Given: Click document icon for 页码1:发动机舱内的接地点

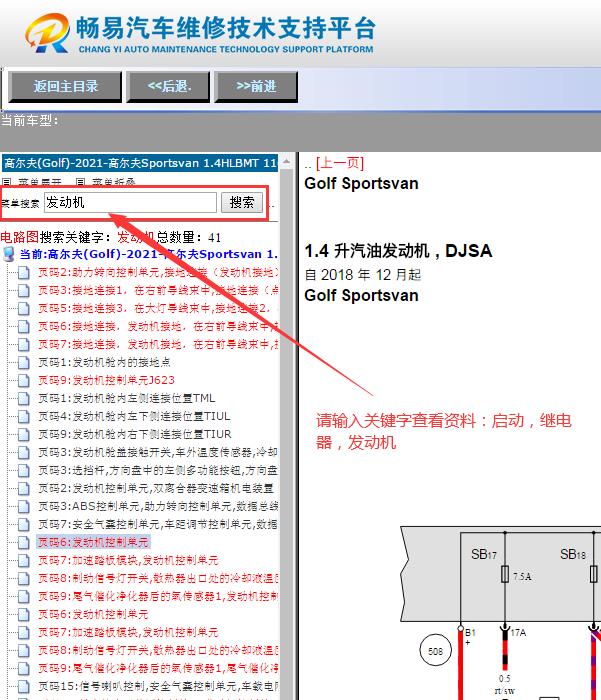Looking at the screenshot, I should point(24,362).
